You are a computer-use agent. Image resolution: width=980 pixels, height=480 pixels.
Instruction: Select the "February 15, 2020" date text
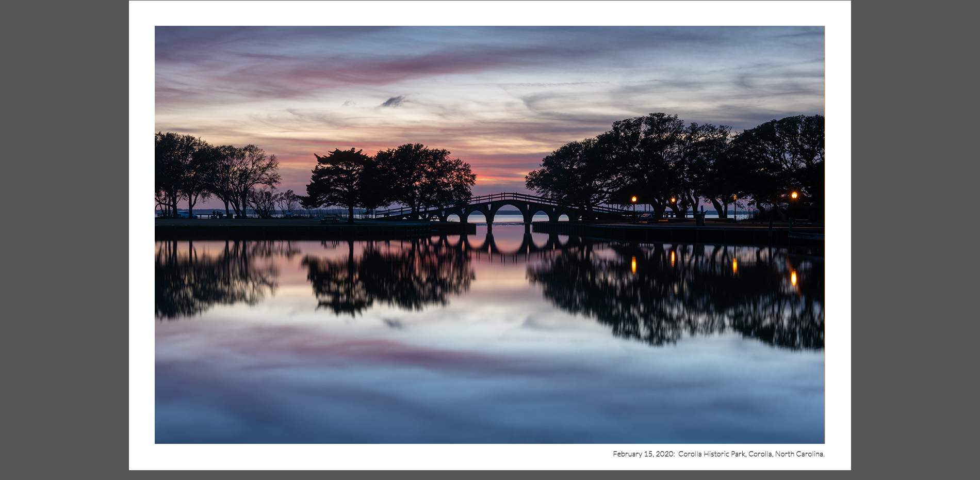643,454
